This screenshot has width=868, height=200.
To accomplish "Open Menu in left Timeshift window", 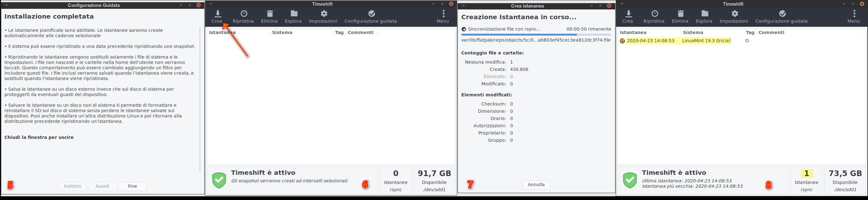I will (443, 17).
